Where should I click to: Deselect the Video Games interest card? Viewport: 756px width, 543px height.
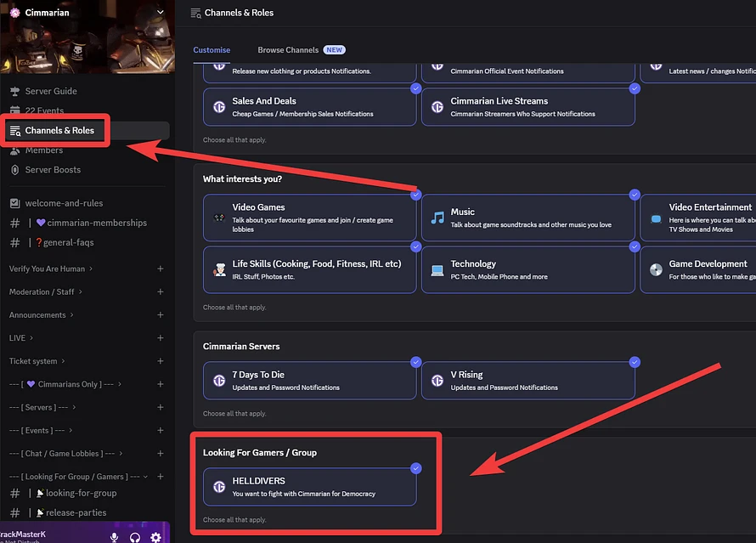coord(309,218)
